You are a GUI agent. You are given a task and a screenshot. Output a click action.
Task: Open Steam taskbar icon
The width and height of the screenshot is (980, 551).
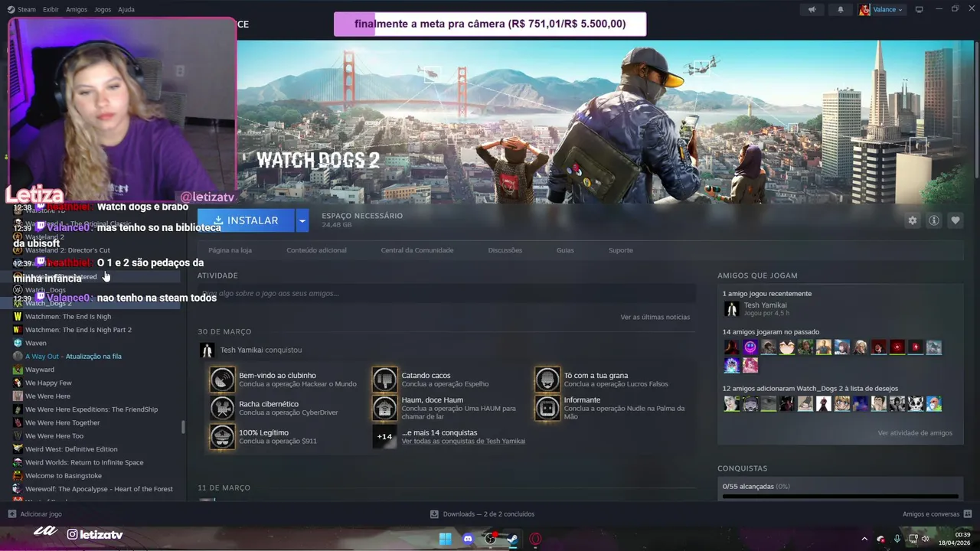(x=512, y=539)
